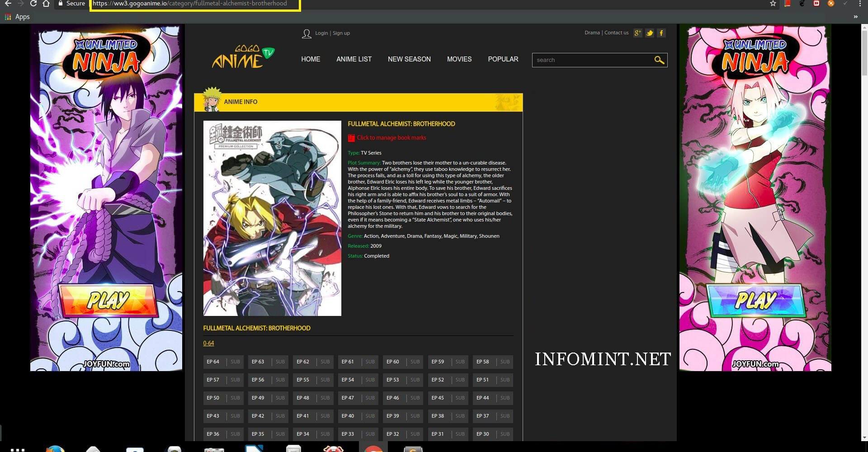Open episode EP 37
868x452 pixels.
click(493, 416)
